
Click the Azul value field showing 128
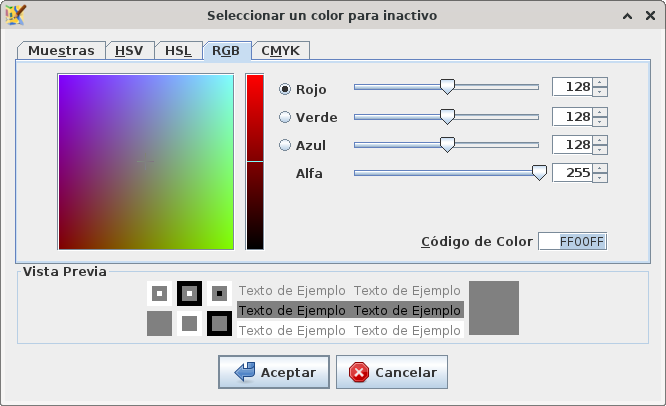(572, 145)
